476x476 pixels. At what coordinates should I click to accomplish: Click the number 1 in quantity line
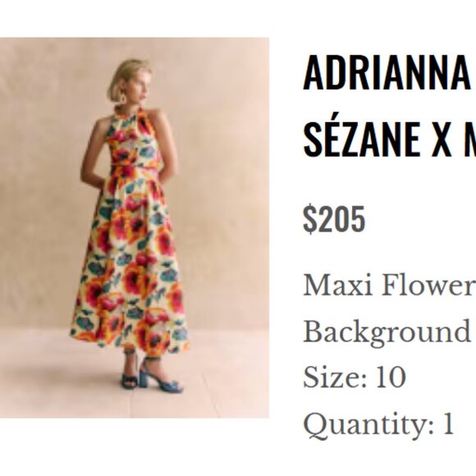pos(448,423)
